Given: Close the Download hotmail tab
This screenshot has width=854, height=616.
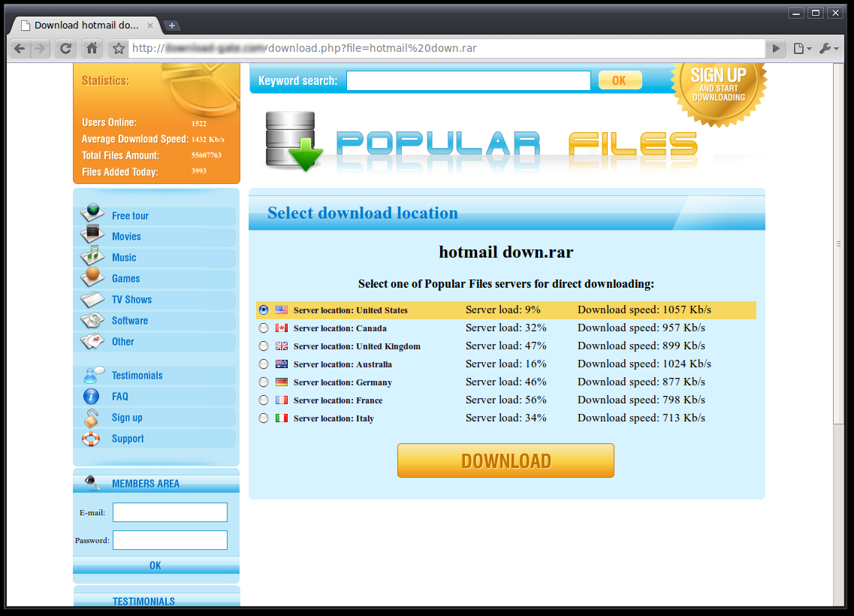Looking at the screenshot, I should point(149,25).
